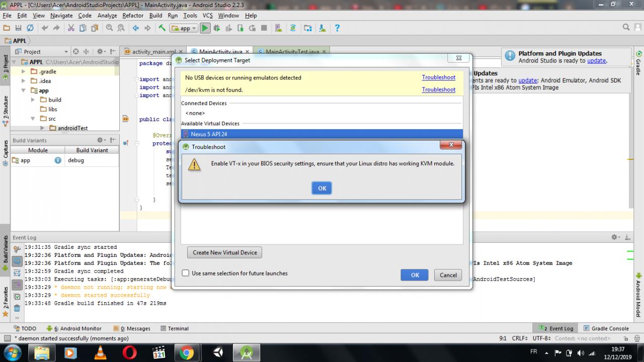This screenshot has height=362, width=644.
Task: Click Troubleshoot link for /dev/kvm
Action: coord(439,89)
